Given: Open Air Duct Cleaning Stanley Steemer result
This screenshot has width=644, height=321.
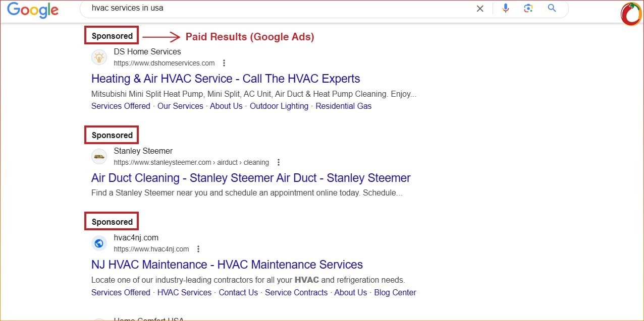Looking at the screenshot, I should (x=250, y=178).
